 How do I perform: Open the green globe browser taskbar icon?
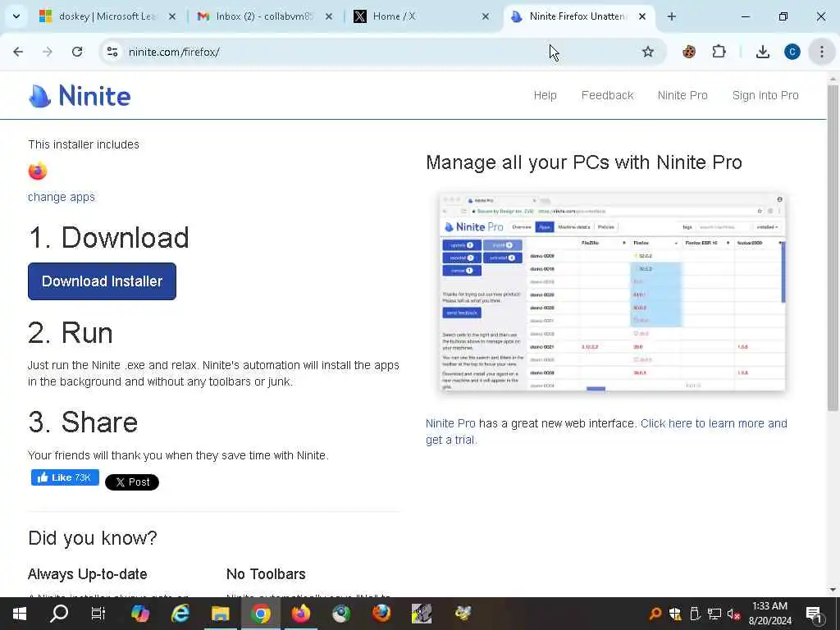click(x=341, y=614)
